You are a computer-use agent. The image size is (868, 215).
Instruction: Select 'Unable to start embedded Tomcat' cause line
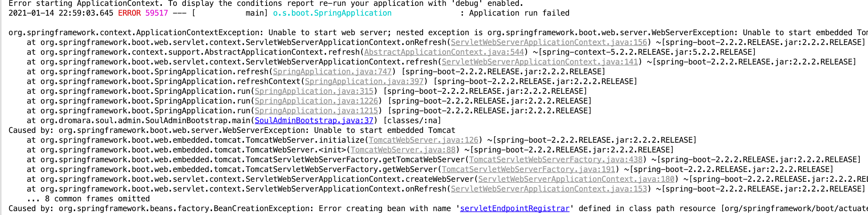pos(232,130)
